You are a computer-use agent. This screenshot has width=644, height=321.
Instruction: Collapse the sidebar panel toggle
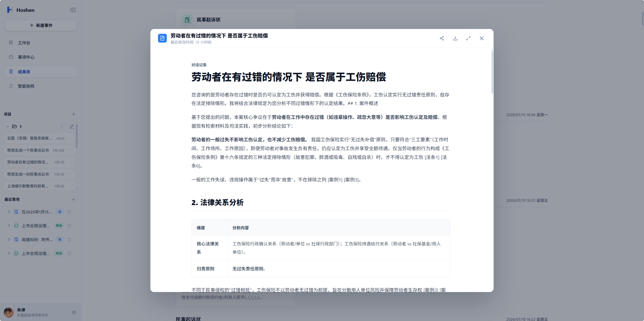pyautogui.click(x=73, y=10)
